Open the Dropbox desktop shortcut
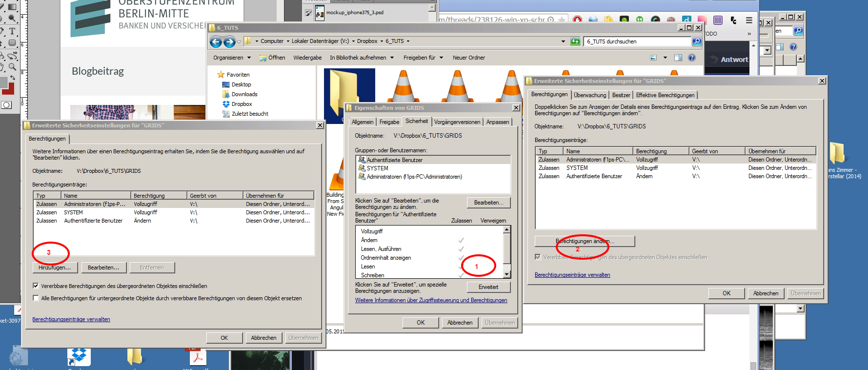Screen dimensions: 868x370 pos(78,356)
